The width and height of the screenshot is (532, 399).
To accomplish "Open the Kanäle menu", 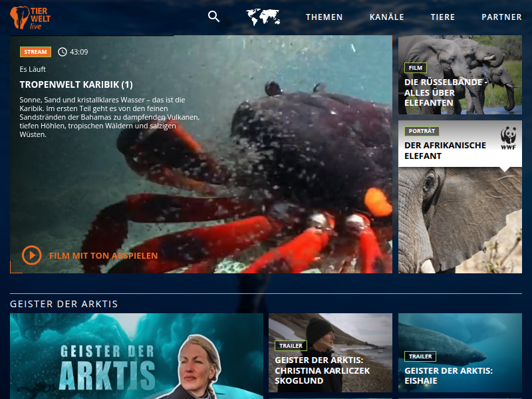I will tap(386, 17).
